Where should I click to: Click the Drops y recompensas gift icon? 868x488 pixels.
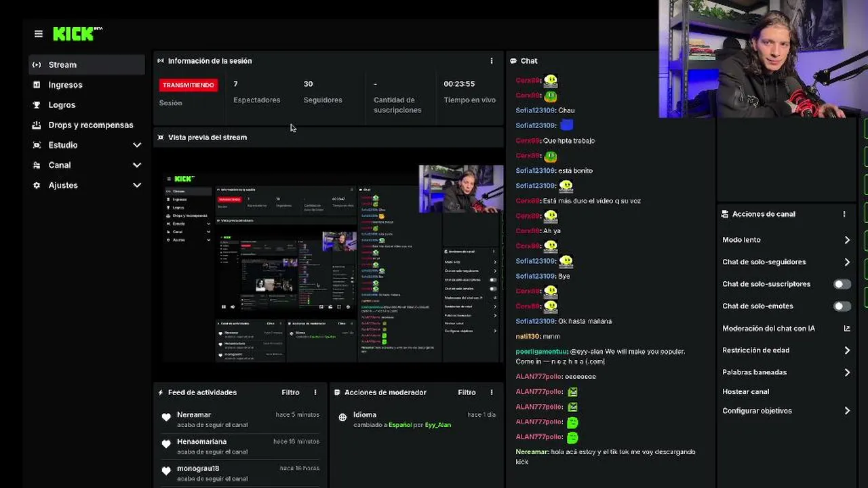[x=37, y=125]
